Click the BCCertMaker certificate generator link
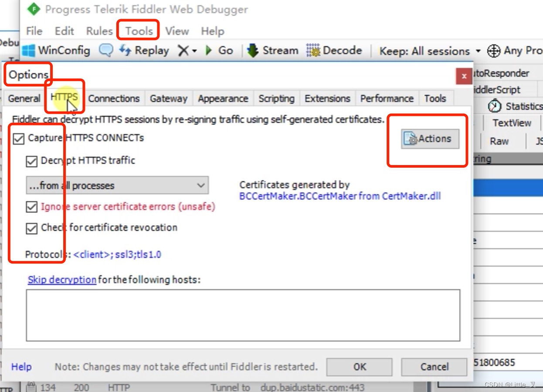543x392 pixels. point(340,196)
